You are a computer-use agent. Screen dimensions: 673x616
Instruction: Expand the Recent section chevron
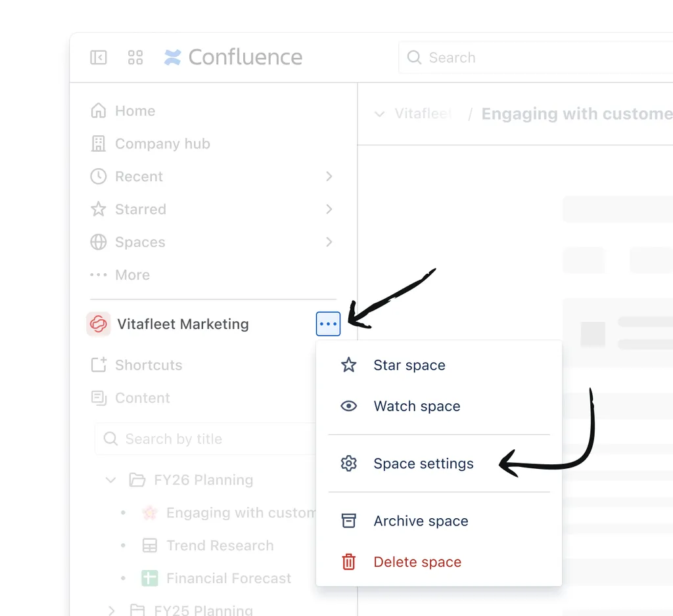click(x=329, y=176)
